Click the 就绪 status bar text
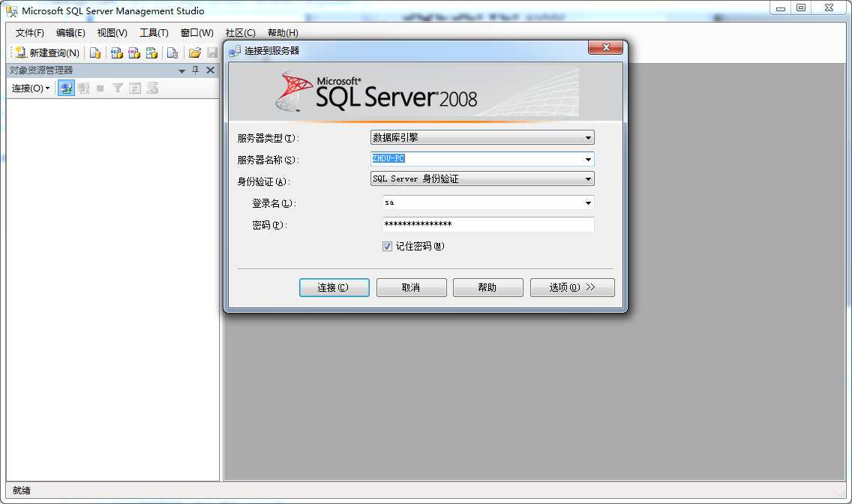The image size is (852, 504). (x=21, y=490)
